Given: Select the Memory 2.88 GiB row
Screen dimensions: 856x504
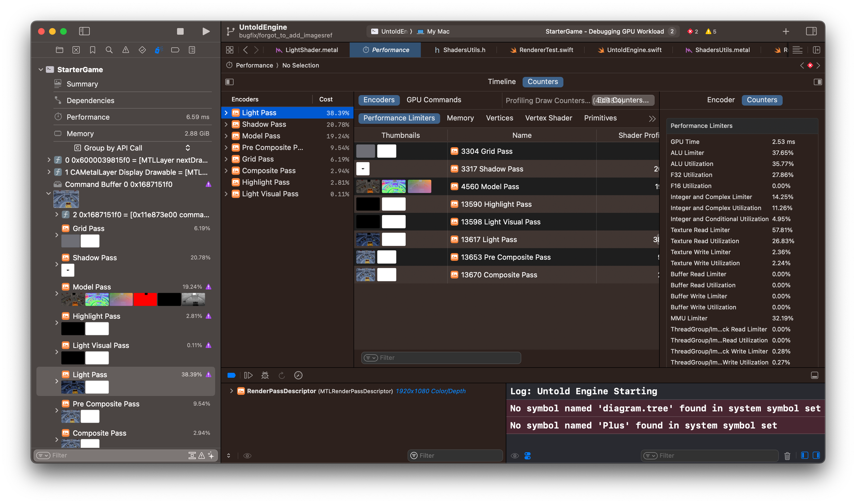Looking at the screenshot, I should tap(132, 134).
